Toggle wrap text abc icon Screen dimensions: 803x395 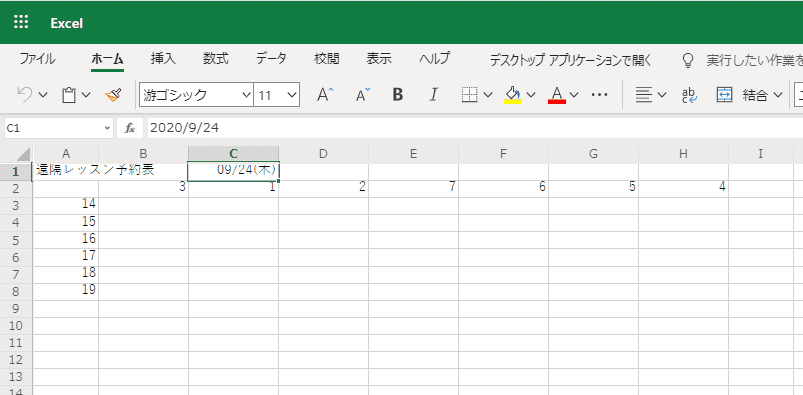tap(690, 95)
